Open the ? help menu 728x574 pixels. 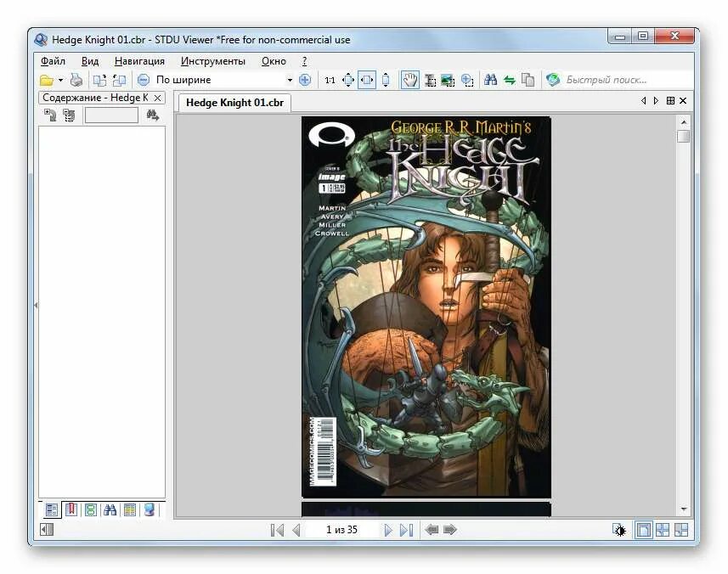(305, 61)
